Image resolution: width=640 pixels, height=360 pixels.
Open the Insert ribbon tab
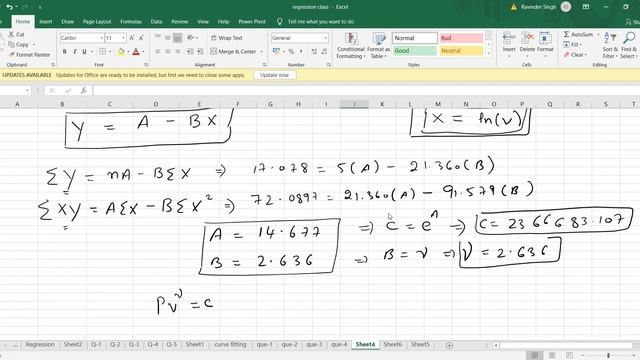click(x=45, y=22)
